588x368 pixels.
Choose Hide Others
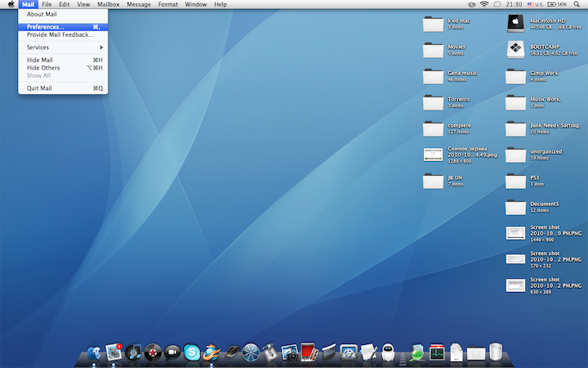pyautogui.click(x=63, y=68)
